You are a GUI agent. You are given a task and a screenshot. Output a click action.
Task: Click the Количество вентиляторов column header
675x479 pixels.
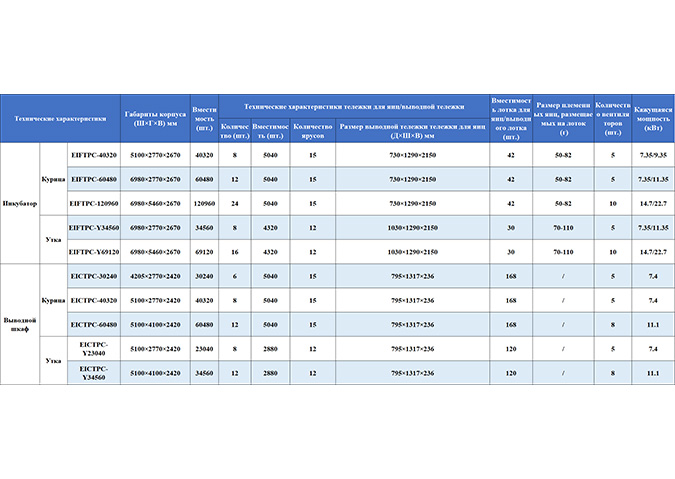tap(613, 119)
